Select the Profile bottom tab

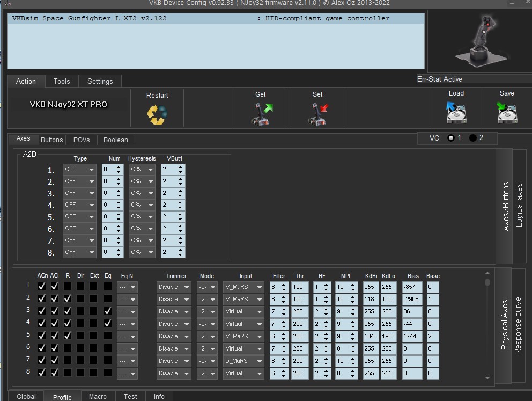tap(62, 397)
